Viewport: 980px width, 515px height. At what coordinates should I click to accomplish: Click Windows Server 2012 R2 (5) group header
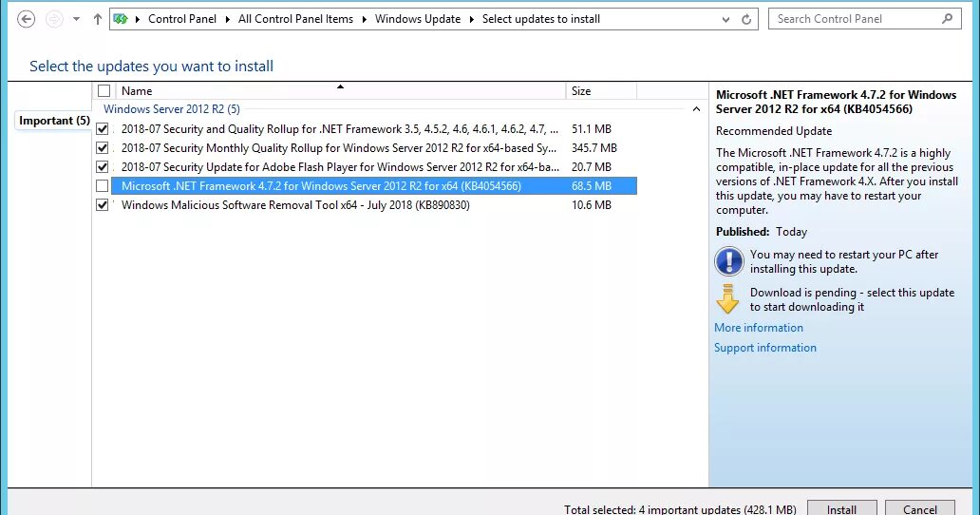point(172,108)
